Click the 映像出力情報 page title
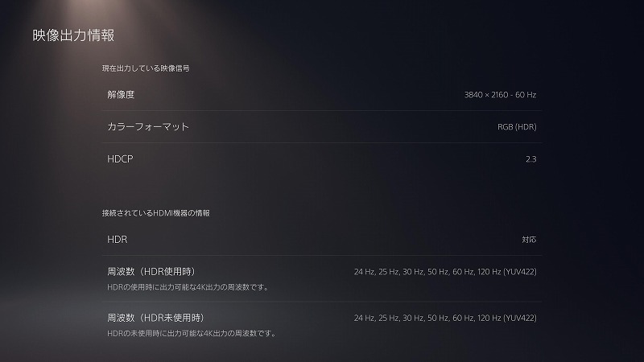Screen dimensions: 644x362 point(73,35)
